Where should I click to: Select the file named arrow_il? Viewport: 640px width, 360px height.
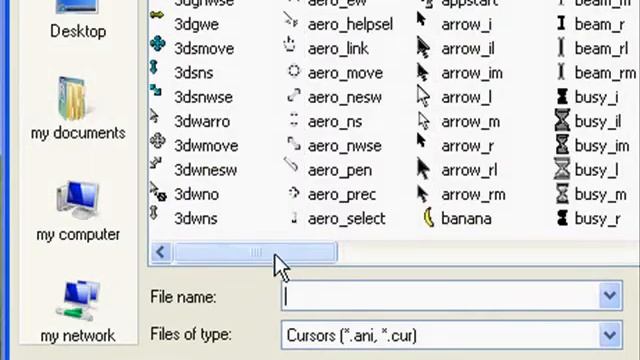[468, 49]
